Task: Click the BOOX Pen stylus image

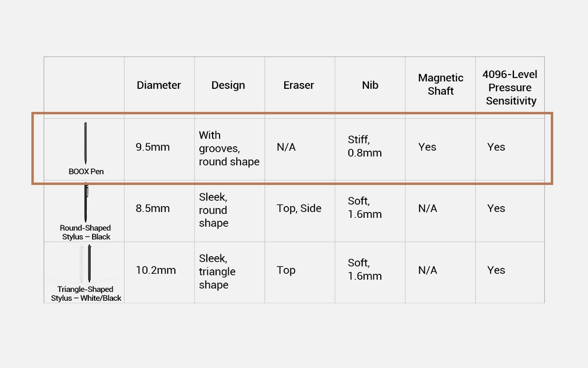Action: [x=86, y=143]
